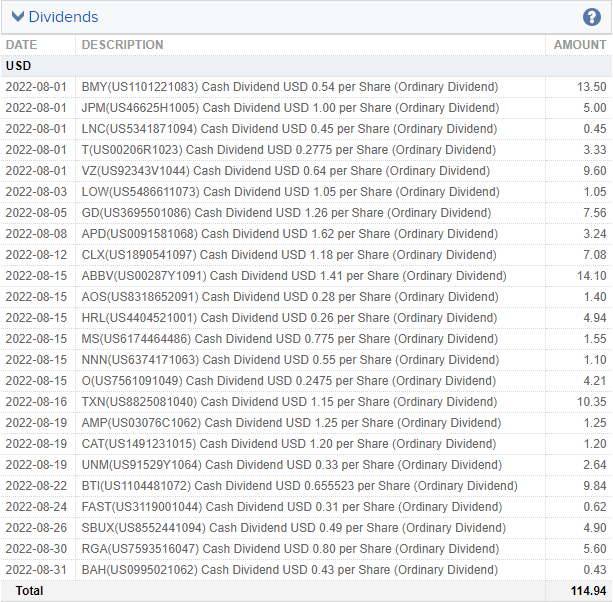613x602 pixels.
Task: Click the USD currency group row
Action: tap(306, 66)
